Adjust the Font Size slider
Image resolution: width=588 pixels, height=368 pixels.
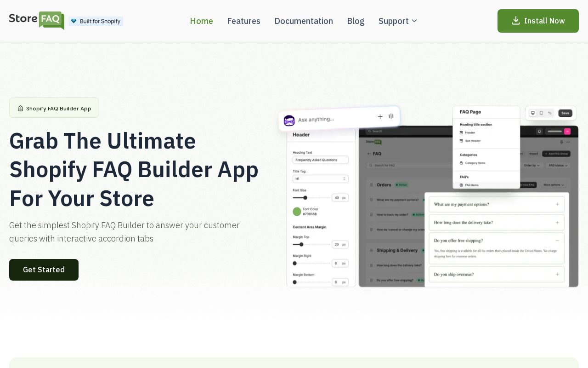tap(311, 198)
